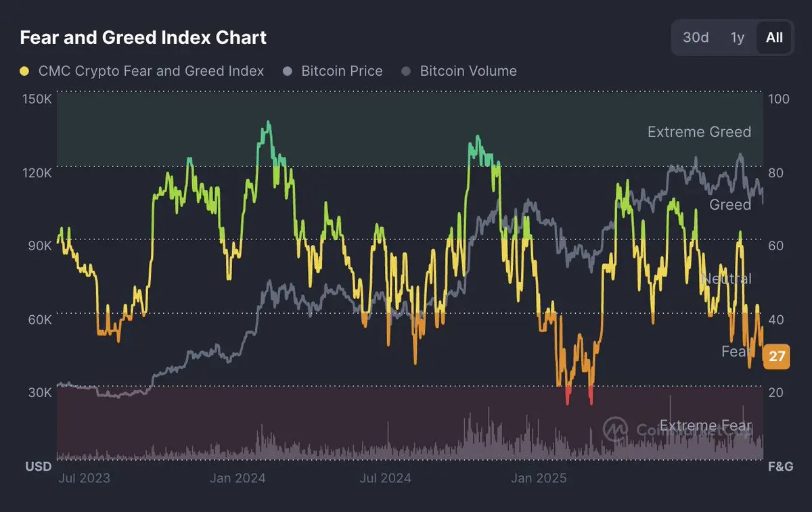Screen dimensions: 812x512
Task: Click the yellow Fear and Greed legend dot
Action: pyautogui.click(x=25, y=71)
